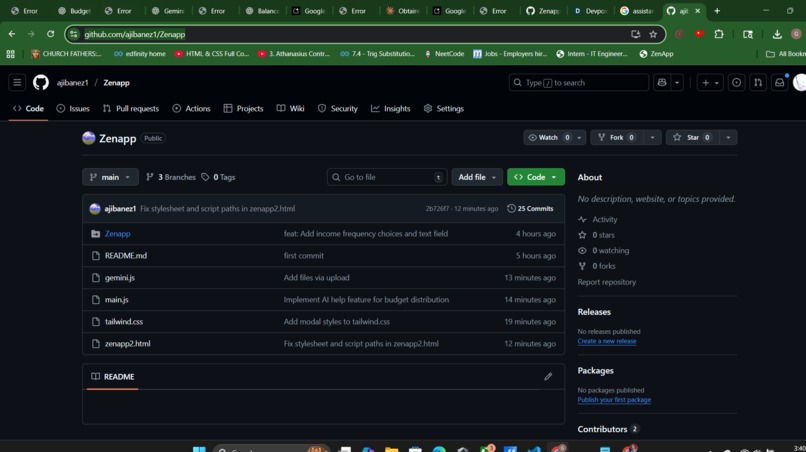Open the ZenApp bookmark

click(x=656, y=53)
